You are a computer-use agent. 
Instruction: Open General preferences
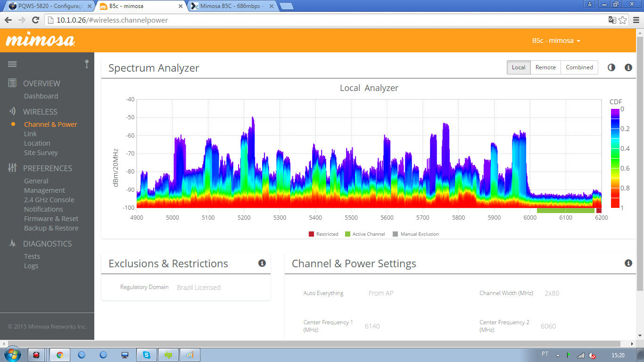coord(36,181)
